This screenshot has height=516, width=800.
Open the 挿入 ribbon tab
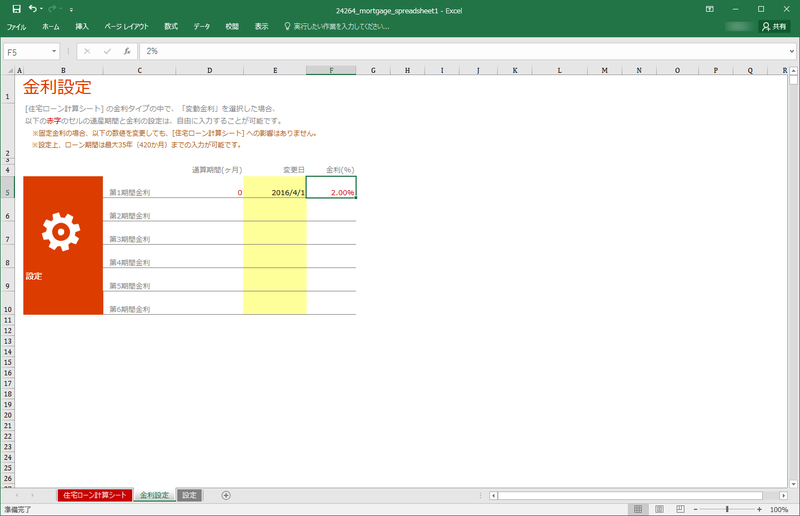click(x=82, y=26)
